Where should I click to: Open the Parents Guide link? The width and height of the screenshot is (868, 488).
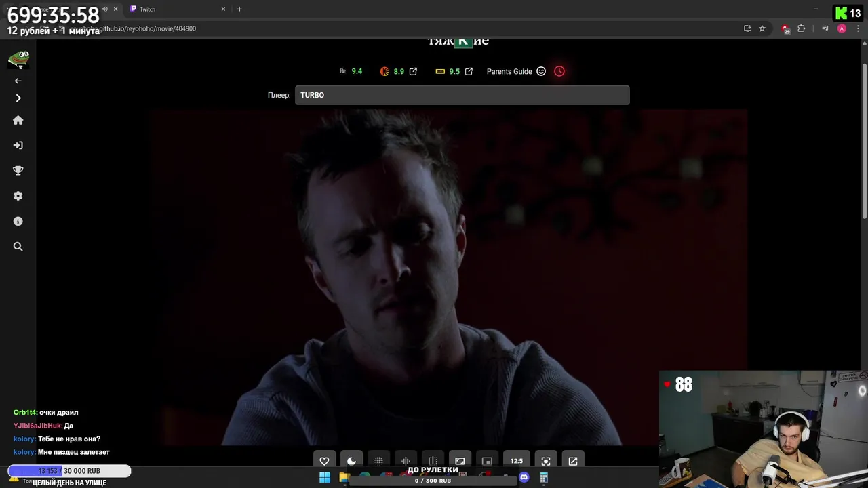coord(509,71)
